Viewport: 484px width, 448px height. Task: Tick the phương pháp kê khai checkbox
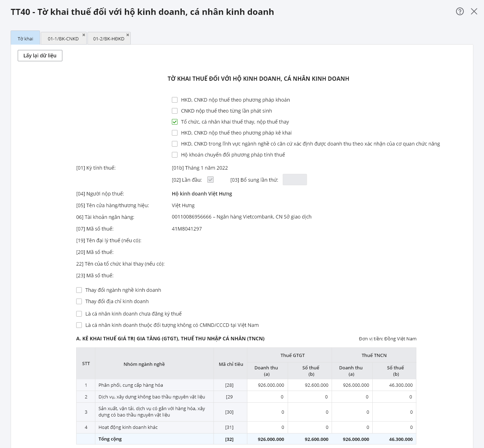[x=175, y=133]
